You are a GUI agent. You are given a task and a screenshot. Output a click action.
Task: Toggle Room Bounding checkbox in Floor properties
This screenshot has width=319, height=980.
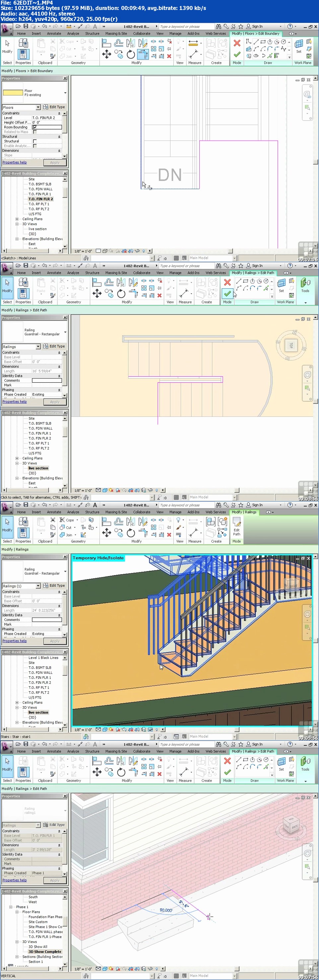tap(34, 127)
